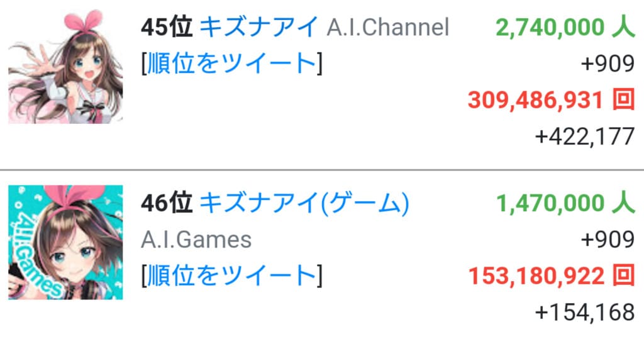Select the A.I.Channel subtitle text
Image resolution: width=644 pixels, height=339 pixels.
387,28
